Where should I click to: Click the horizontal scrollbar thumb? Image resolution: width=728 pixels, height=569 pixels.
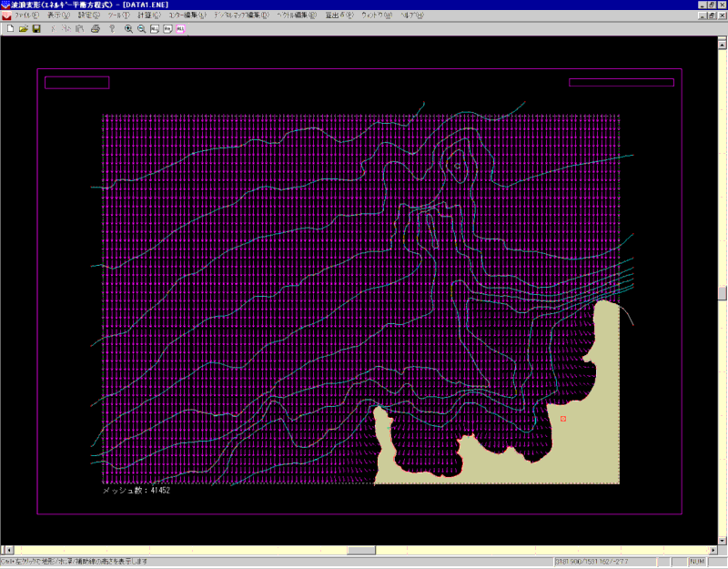[x=362, y=551]
